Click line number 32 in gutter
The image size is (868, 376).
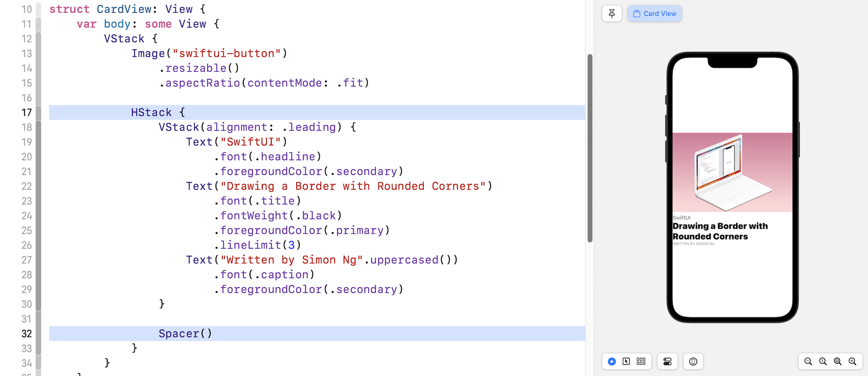click(27, 334)
